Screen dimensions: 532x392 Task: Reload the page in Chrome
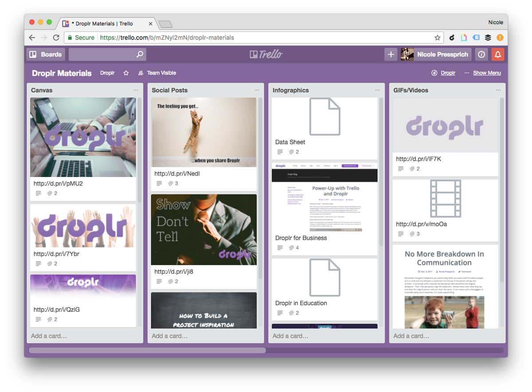point(56,38)
